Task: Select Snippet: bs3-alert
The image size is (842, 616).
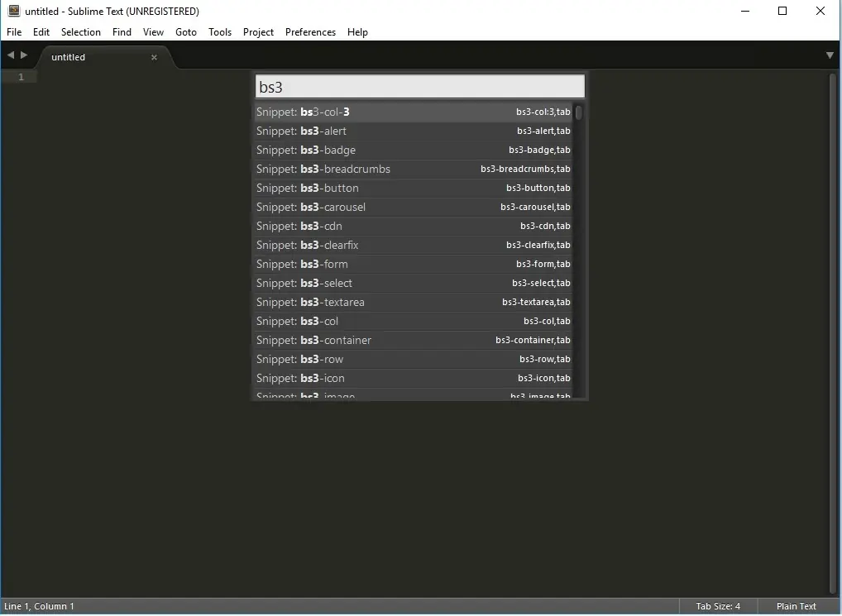Action: point(414,131)
